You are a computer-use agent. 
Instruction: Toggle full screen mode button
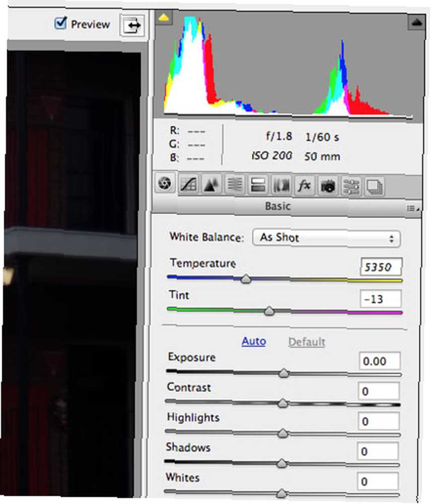click(132, 25)
